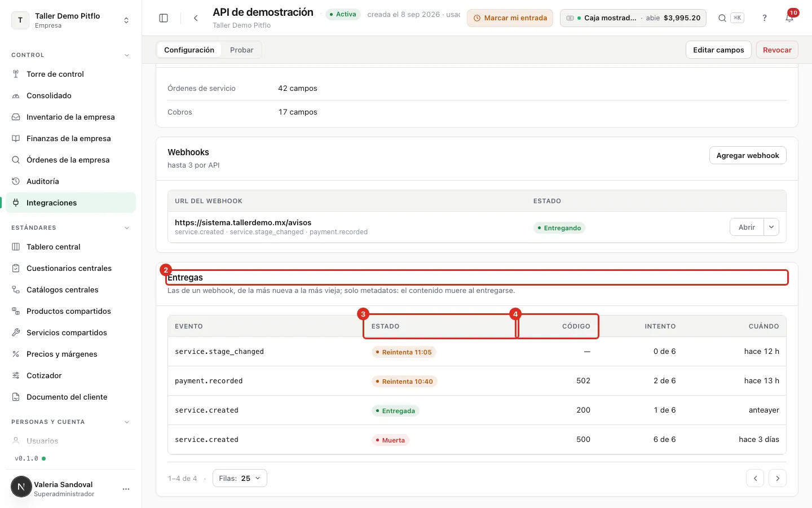Open Torre de control in sidebar

pyautogui.click(x=70, y=74)
